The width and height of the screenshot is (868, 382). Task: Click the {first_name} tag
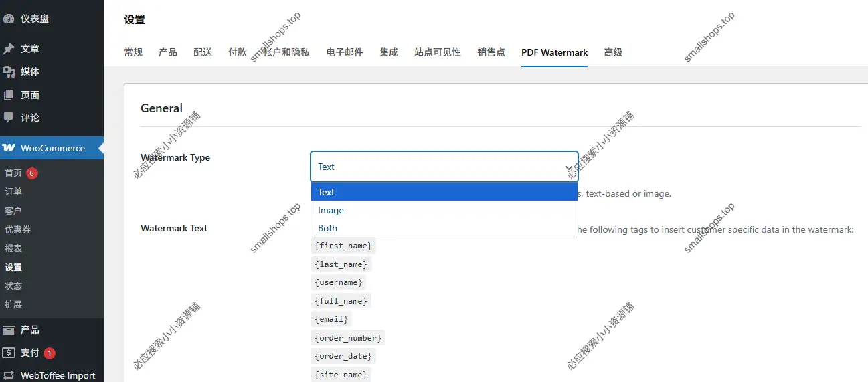pos(343,246)
